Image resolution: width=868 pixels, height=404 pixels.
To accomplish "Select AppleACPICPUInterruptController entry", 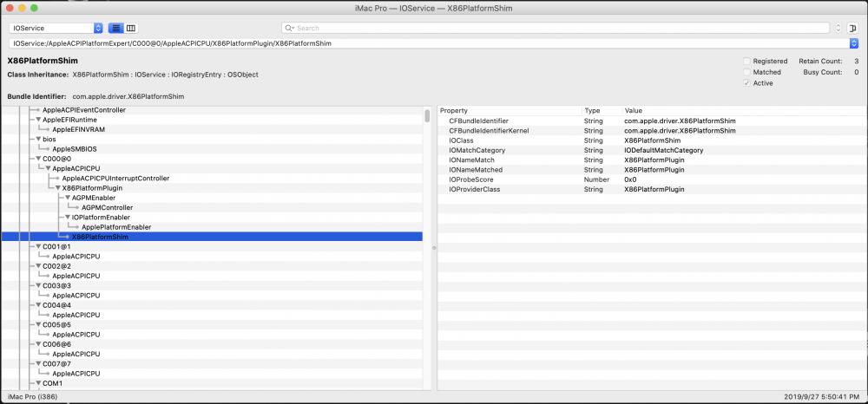I will [115, 179].
